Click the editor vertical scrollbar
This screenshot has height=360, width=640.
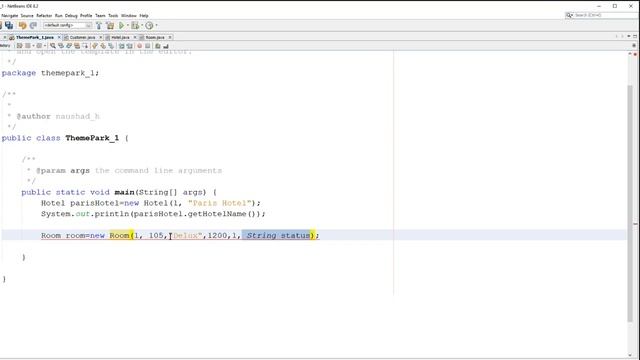coord(630,204)
